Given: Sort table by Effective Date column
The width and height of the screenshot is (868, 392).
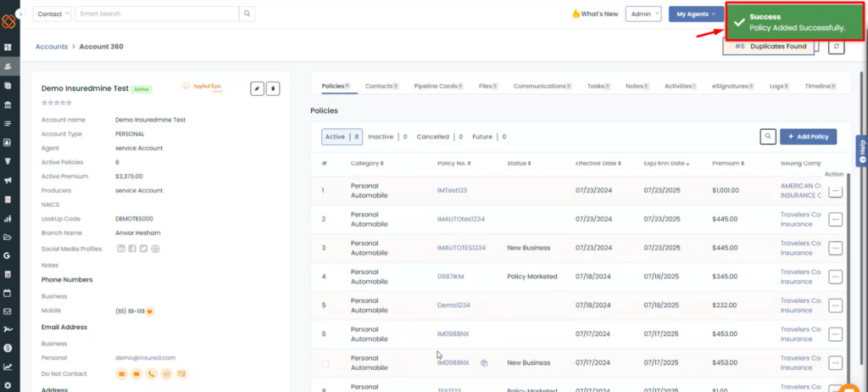Looking at the screenshot, I should tap(598, 164).
